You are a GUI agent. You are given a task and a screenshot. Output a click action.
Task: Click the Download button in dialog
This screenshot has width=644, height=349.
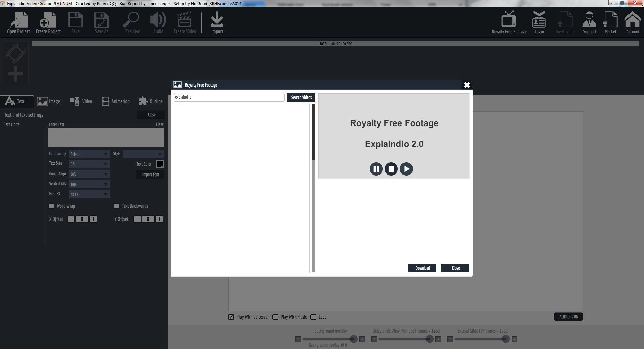pos(422,268)
